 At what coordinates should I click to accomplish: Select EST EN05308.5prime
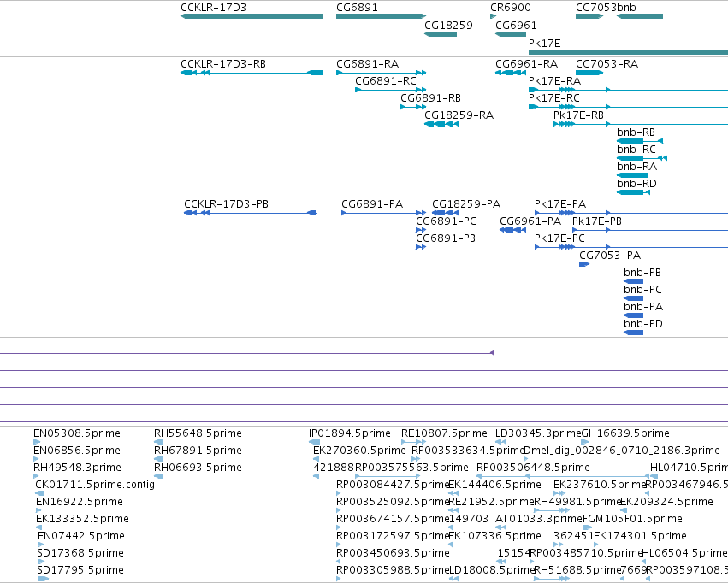[37, 442]
